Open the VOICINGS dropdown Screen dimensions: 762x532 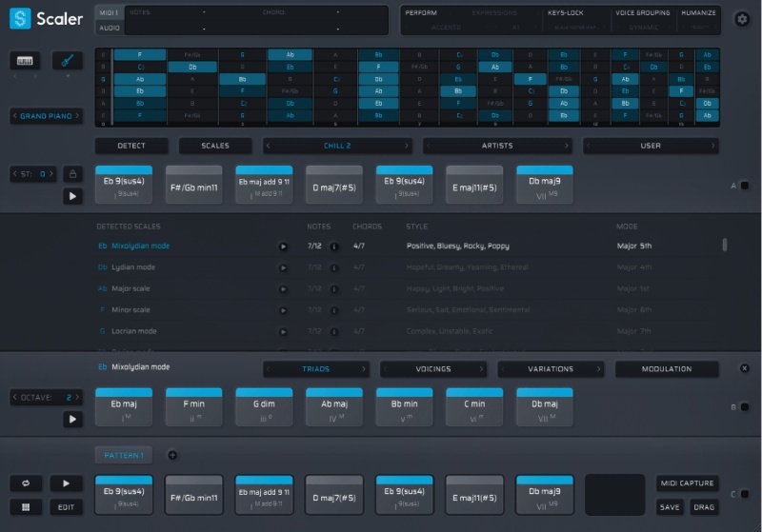tap(434, 368)
